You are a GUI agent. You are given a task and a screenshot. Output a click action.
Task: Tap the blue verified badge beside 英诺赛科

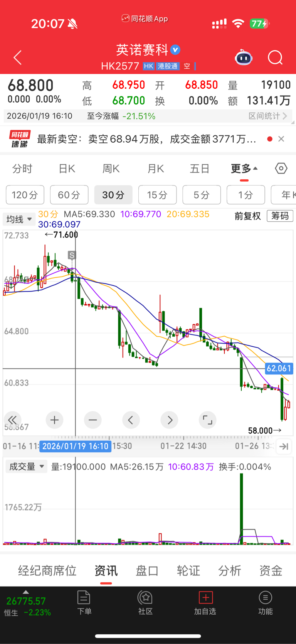click(x=175, y=50)
